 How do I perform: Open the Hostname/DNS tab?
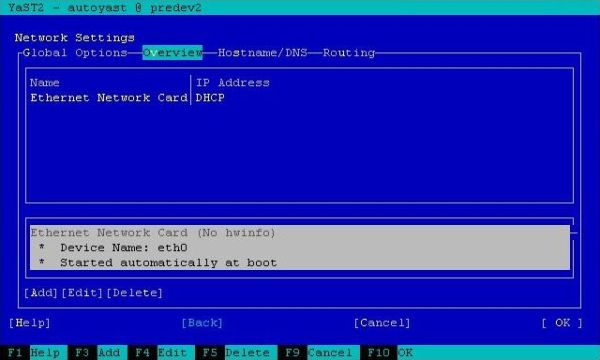pyautogui.click(x=262, y=53)
